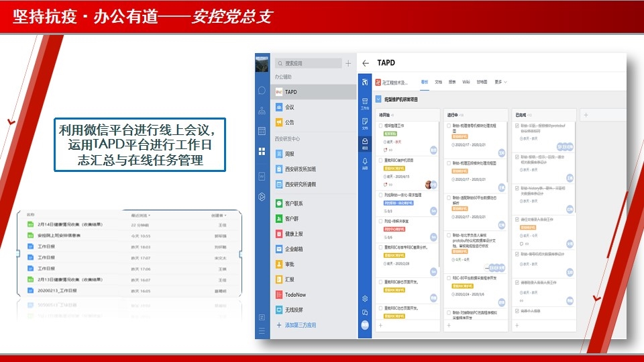This screenshot has width=644, height=362.
Task: Open the 审批 approval app
Action: click(x=313, y=265)
